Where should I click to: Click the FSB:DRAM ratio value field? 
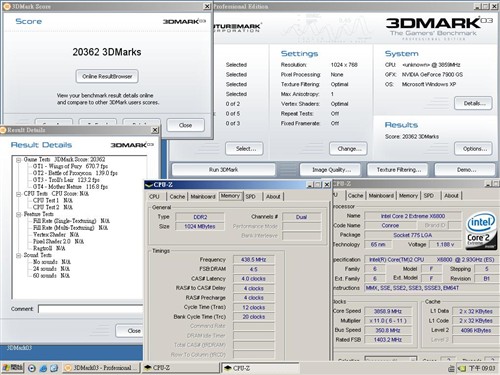point(254,269)
